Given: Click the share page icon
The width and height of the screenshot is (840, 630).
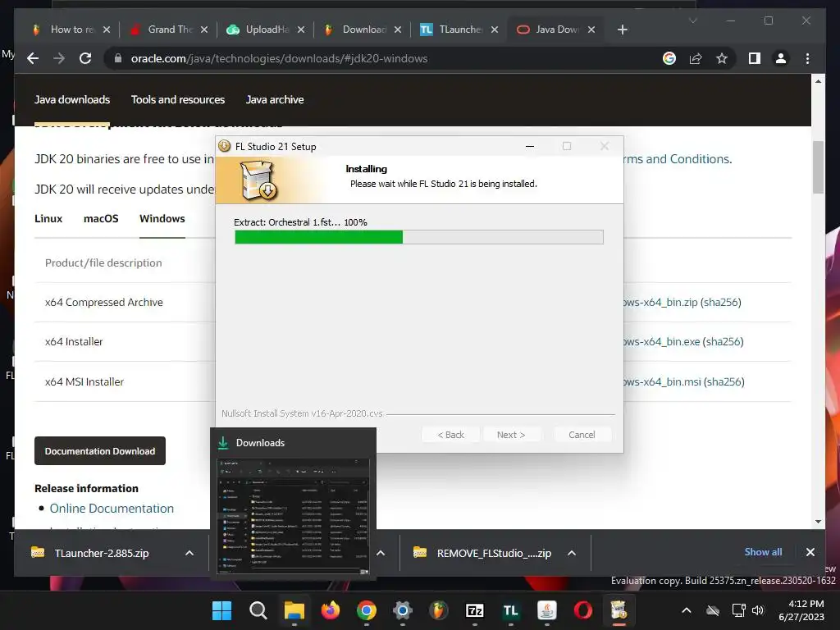Looking at the screenshot, I should (696, 58).
